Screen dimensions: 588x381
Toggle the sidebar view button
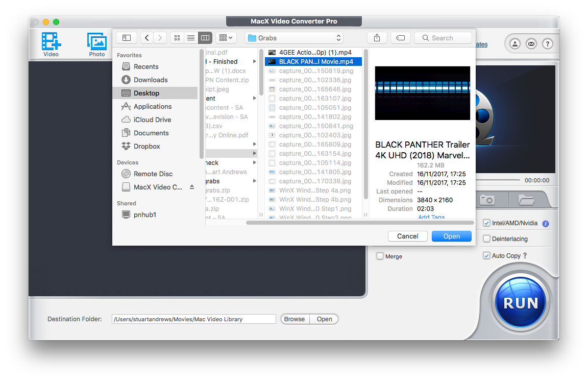coord(127,38)
